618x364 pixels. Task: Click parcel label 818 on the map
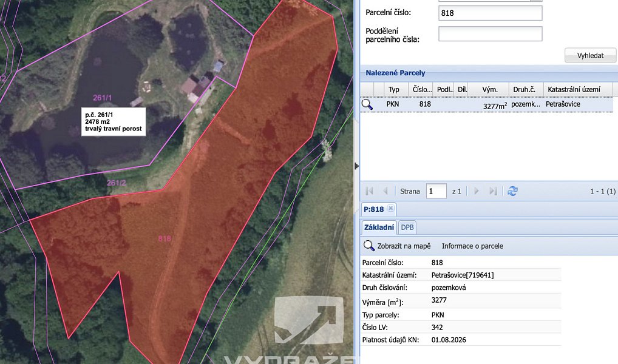(x=165, y=238)
